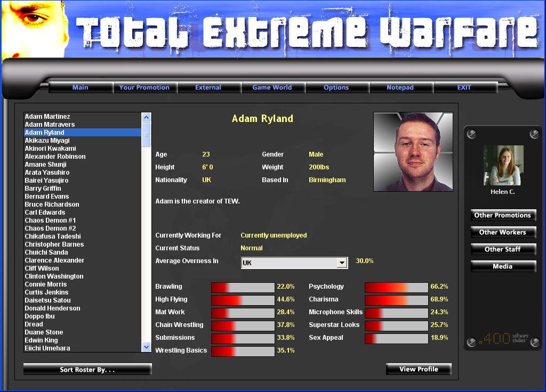This screenshot has width=546, height=392.
Task: Click the Charisma skill bar
Action: click(396, 299)
